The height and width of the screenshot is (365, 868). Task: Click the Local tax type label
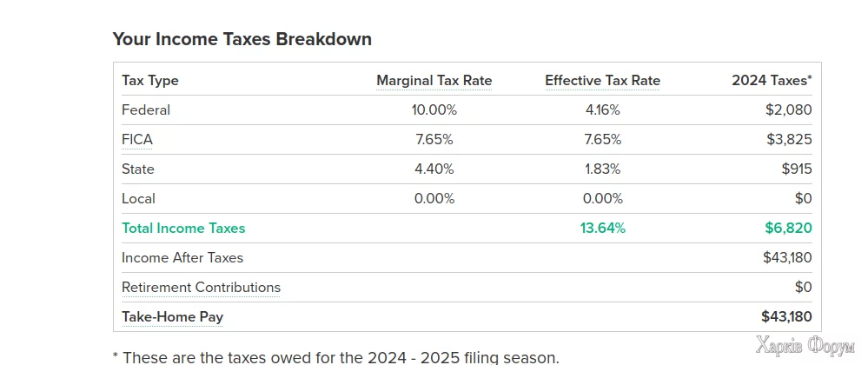(138, 199)
